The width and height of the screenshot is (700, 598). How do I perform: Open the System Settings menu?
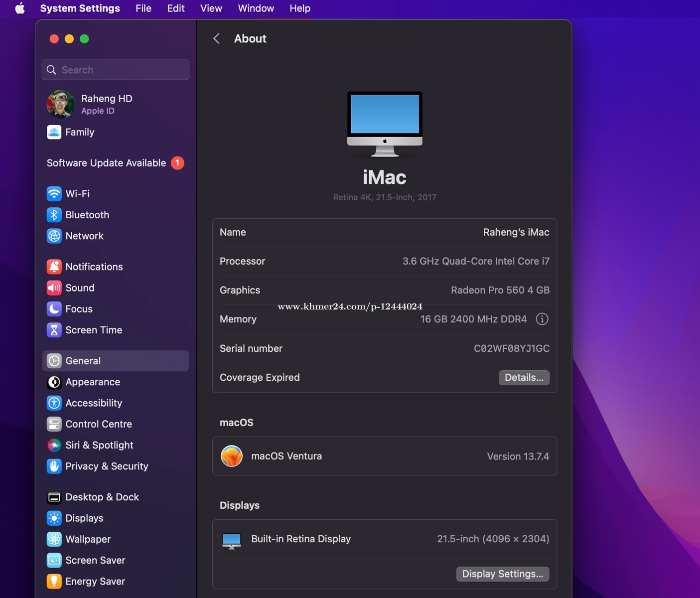80,8
